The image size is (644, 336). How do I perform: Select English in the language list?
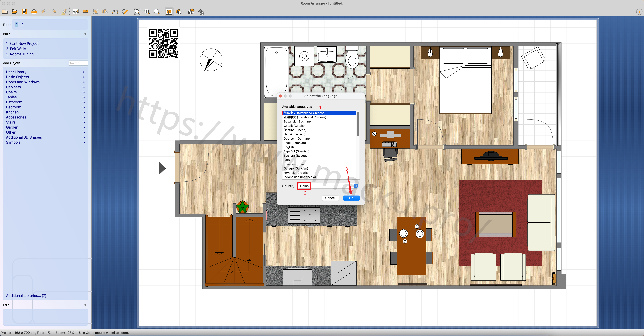pos(289,147)
